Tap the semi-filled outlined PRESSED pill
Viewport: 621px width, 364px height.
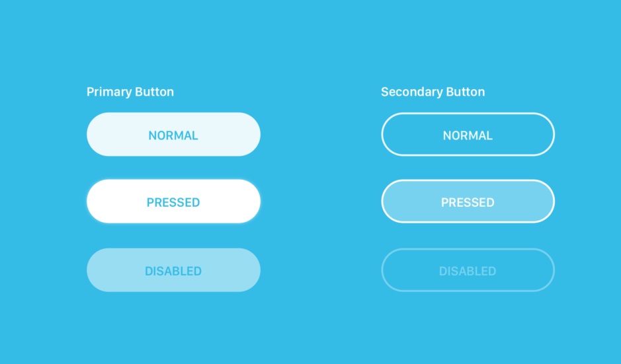click(x=468, y=201)
